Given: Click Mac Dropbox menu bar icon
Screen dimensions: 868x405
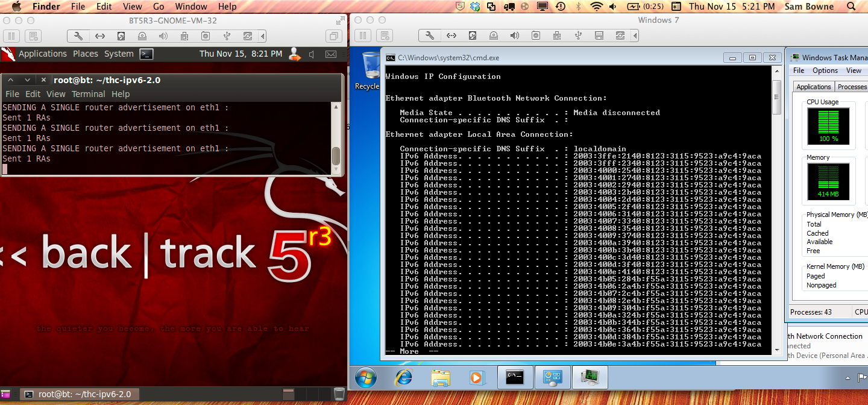Looking at the screenshot, I should pos(476,7).
